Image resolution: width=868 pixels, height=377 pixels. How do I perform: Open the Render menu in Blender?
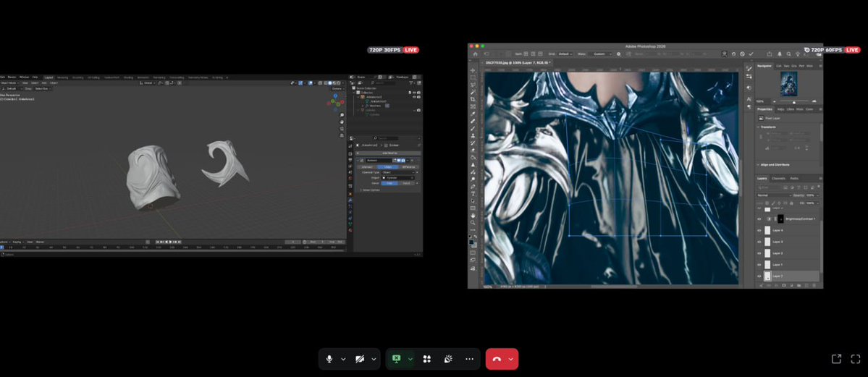[11, 77]
